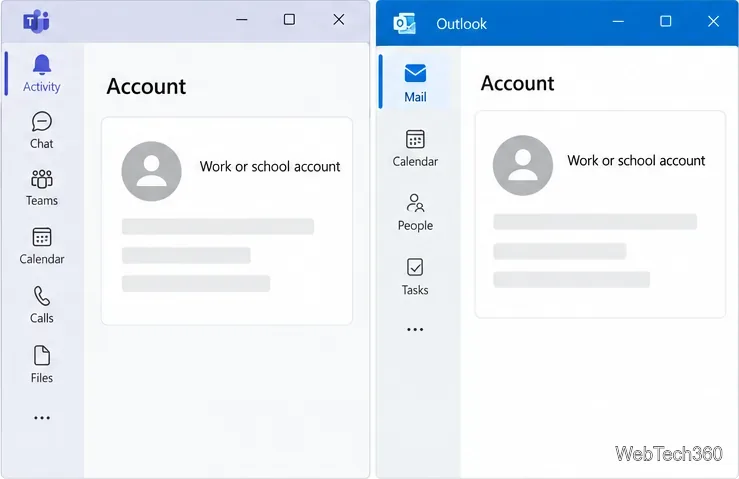
Task: Open Calendar in the Teams window
Action: click(41, 246)
